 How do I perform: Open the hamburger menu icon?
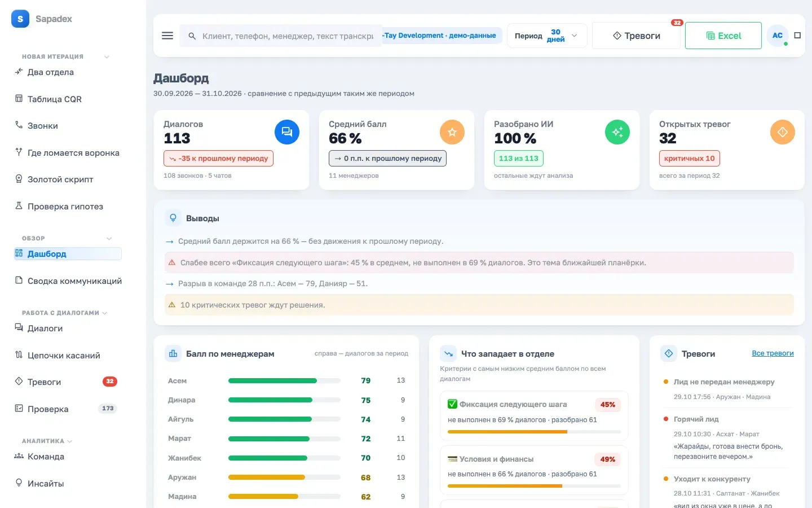[167, 36]
